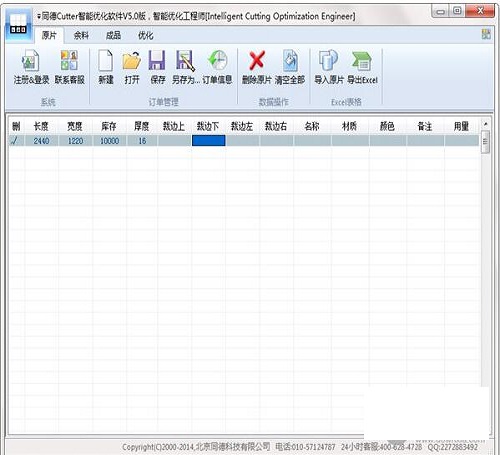The height and width of the screenshot is (455, 500).
Task: Open 订单信息 order information
Action: (217, 67)
